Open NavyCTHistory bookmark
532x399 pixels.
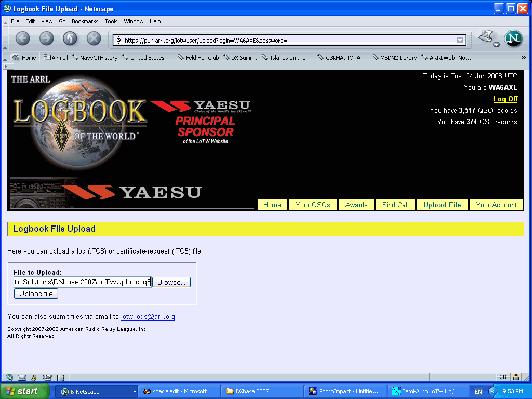95,58
